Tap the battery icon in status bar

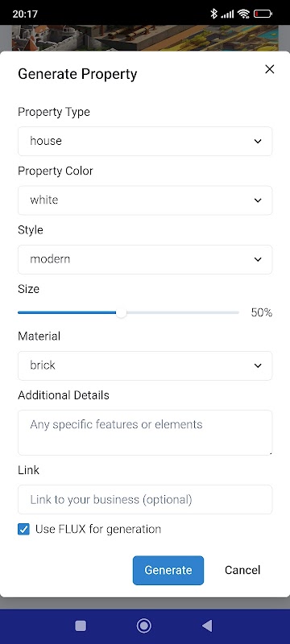(263, 14)
